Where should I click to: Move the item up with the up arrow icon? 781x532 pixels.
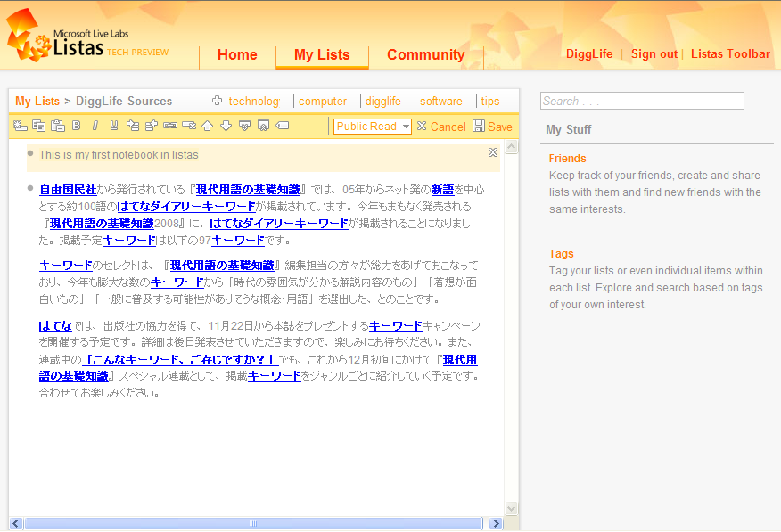(x=208, y=126)
